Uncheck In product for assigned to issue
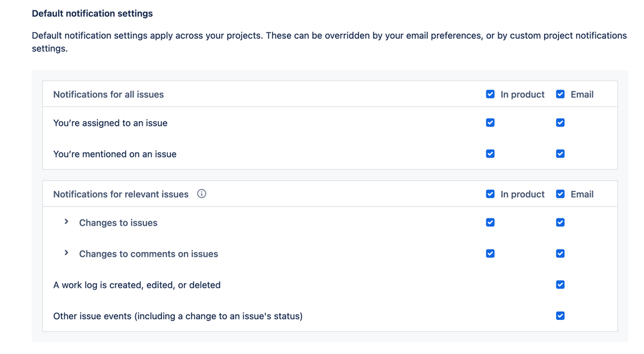Viewport: 644px width, 354px height. click(x=490, y=123)
